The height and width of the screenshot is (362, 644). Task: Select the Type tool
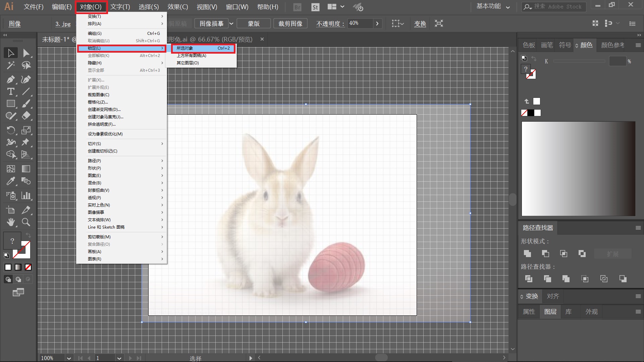click(11, 92)
